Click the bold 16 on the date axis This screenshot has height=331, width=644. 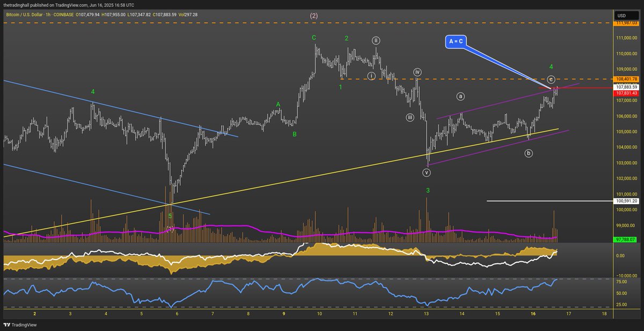(x=533, y=313)
